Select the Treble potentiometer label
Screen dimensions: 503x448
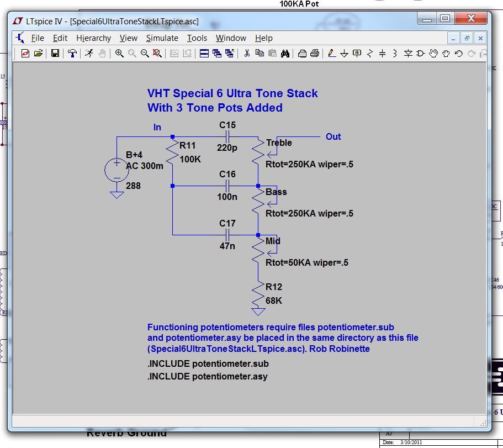pyautogui.click(x=279, y=143)
